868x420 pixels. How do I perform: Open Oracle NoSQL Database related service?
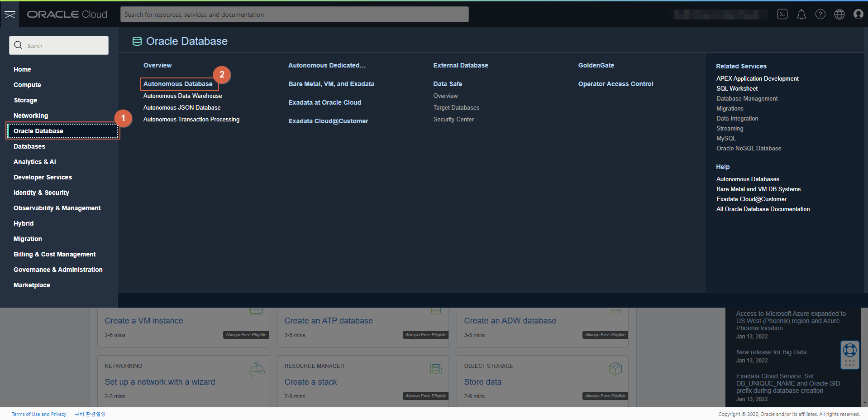pos(749,148)
